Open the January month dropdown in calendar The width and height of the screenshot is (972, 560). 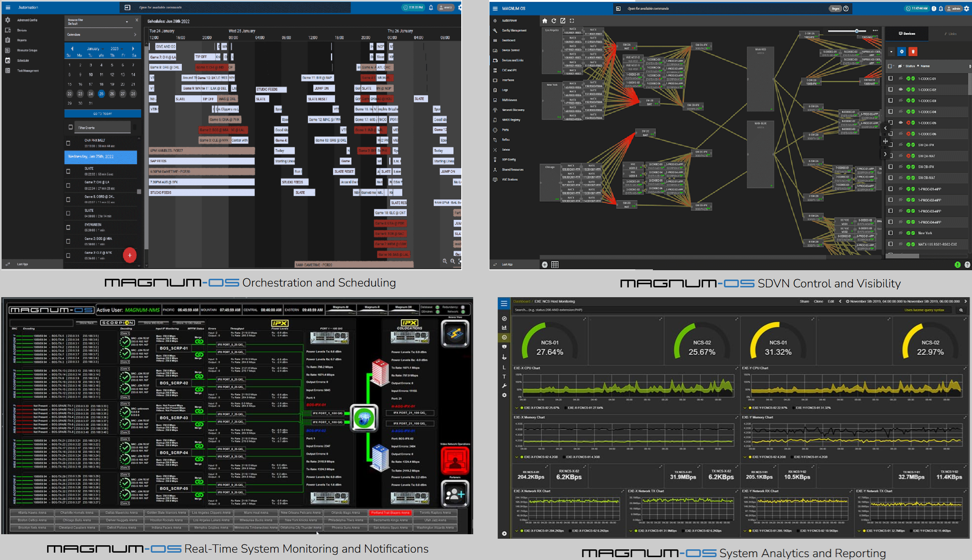(95, 49)
